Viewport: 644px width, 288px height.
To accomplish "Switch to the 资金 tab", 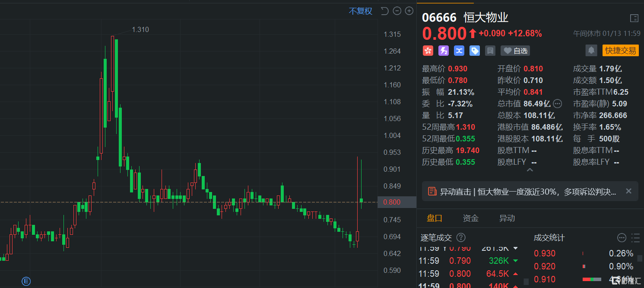I will 471,218.
